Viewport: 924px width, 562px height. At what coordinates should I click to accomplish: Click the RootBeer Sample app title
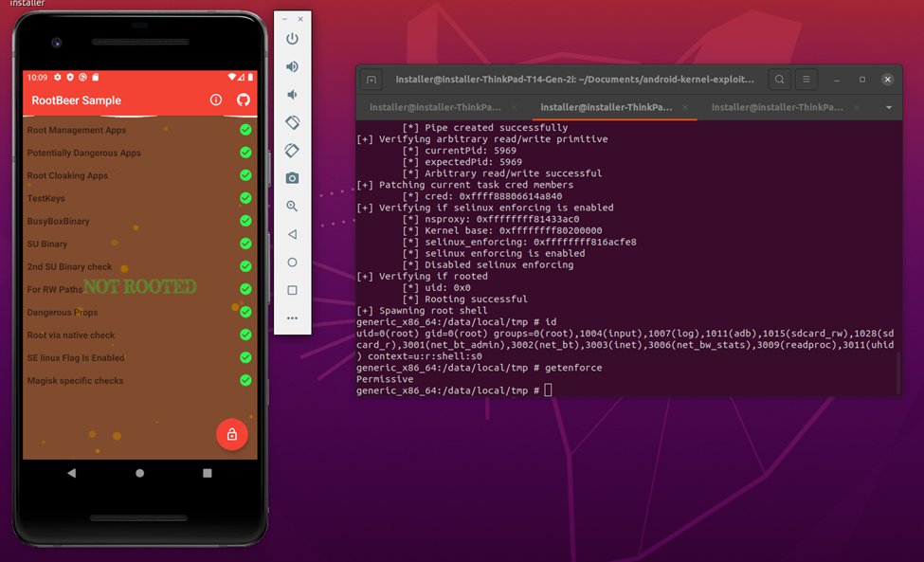click(x=76, y=100)
